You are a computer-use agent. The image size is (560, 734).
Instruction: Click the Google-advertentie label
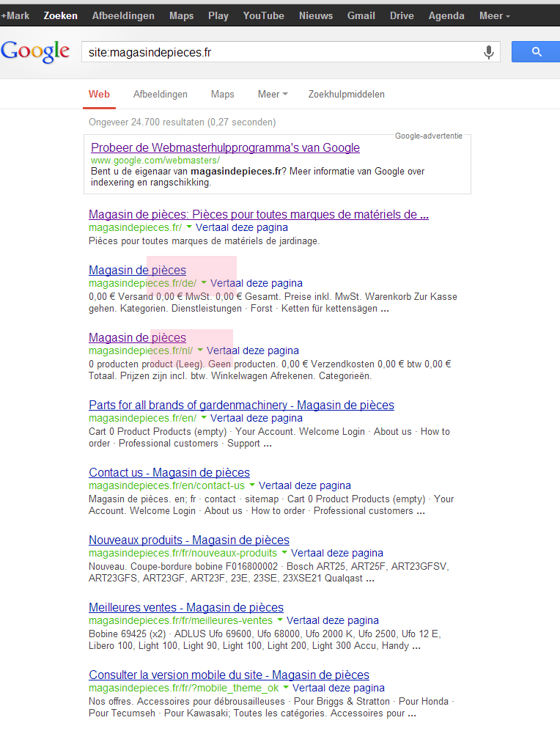429,136
